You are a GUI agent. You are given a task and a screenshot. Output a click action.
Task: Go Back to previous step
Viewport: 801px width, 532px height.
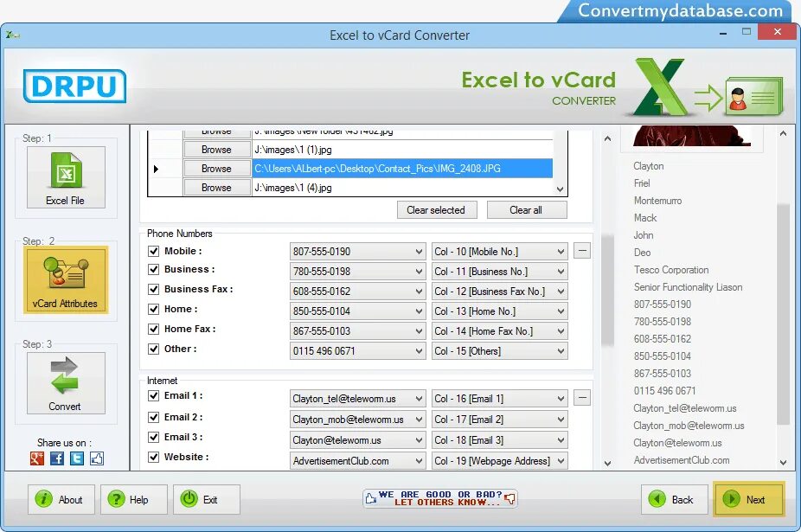point(675,499)
